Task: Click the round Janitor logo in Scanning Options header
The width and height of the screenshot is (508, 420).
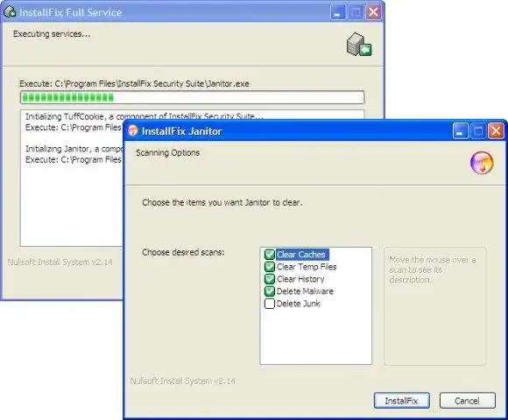Action: tap(482, 163)
